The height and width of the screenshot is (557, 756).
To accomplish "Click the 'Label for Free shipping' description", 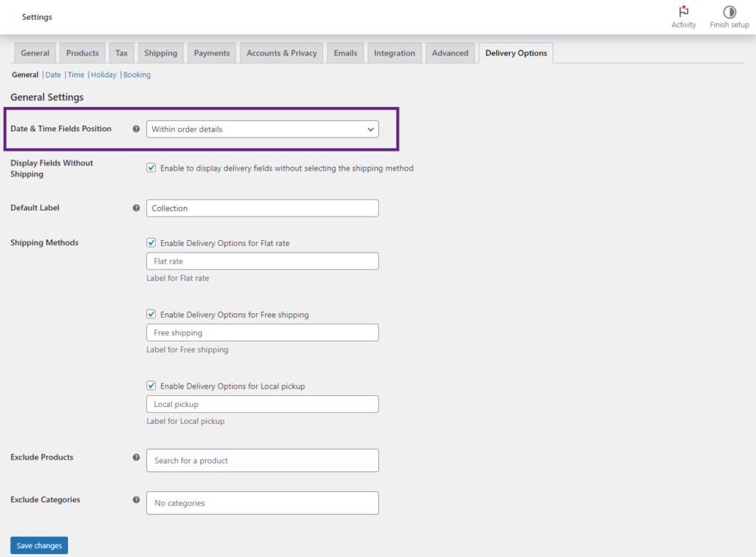I will click(x=188, y=349).
